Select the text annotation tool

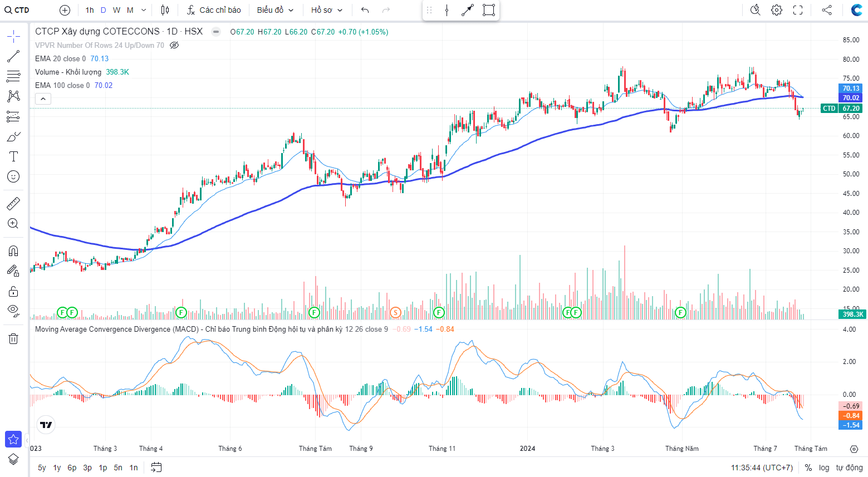click(x=13, y=156)
